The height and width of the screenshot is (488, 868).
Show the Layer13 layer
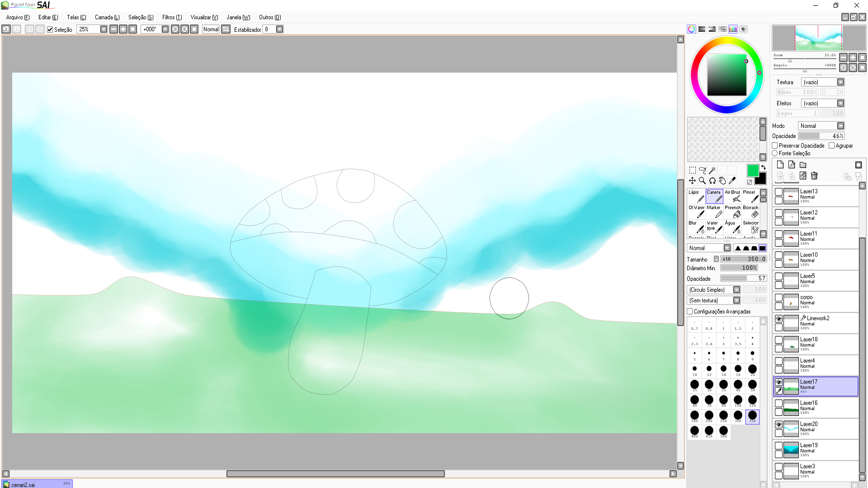pyautogui.click(x=778, y=192)
